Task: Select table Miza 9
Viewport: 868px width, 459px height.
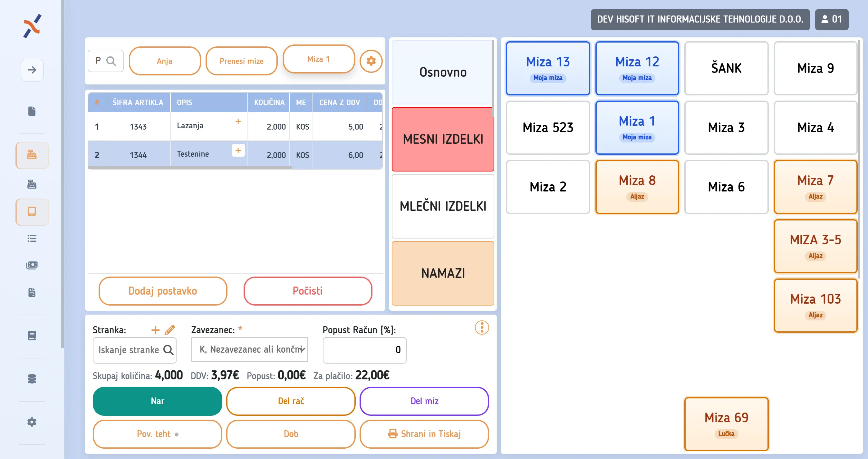Action: tap(815, 68)
